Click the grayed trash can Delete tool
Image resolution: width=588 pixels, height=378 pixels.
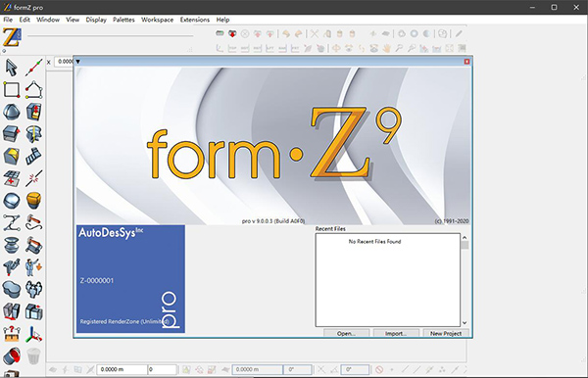[33, 355]
